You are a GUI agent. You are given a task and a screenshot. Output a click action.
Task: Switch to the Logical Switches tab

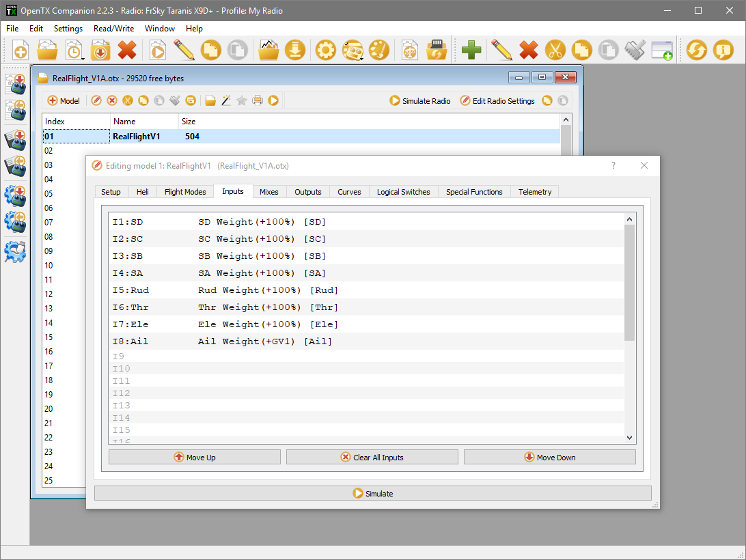[404, 192]
